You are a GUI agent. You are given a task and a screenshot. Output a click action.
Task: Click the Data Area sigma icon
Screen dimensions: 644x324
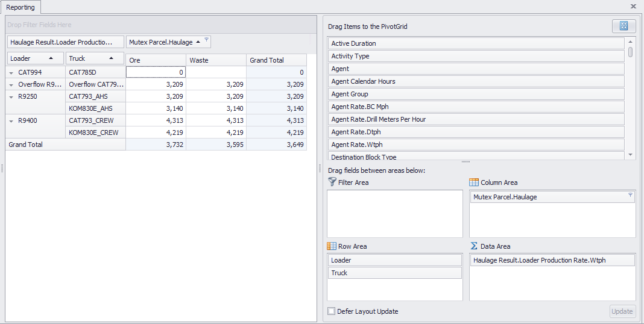(474, 246)
